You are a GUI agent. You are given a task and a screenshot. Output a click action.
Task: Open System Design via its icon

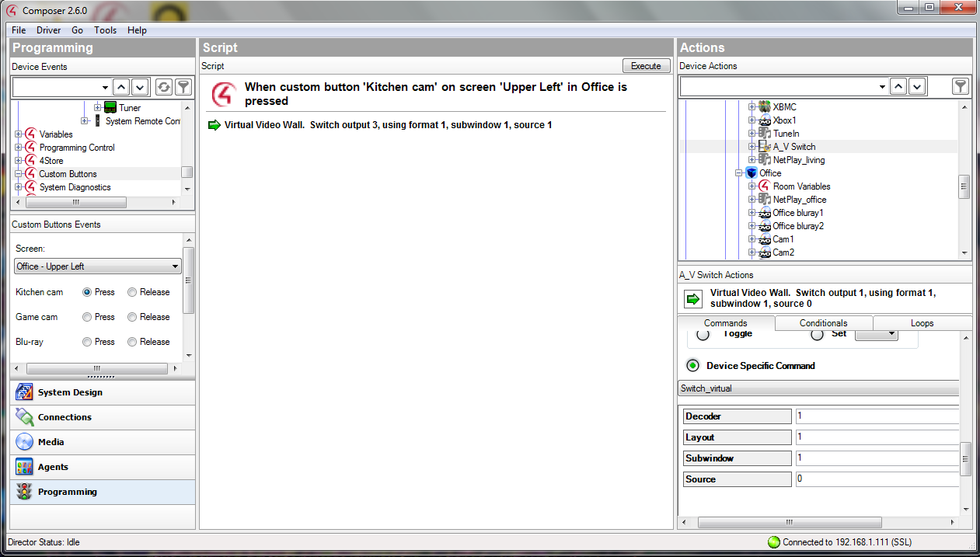[24, 392]
